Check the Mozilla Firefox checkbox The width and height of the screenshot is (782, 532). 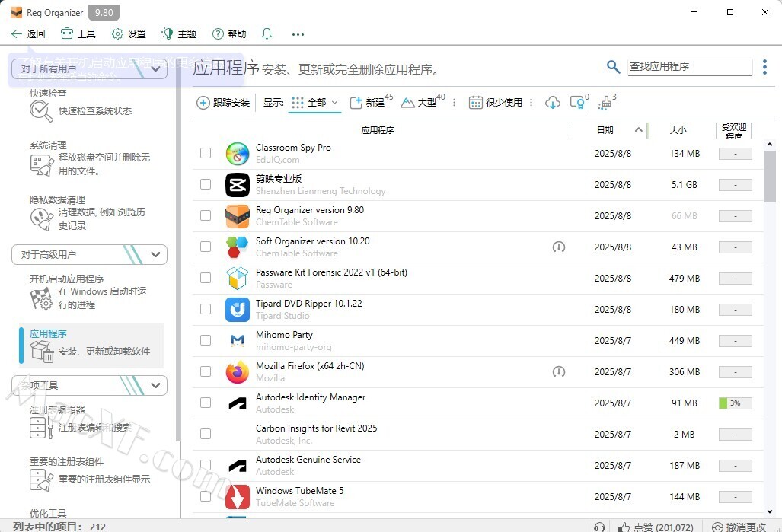coord(206,371)
